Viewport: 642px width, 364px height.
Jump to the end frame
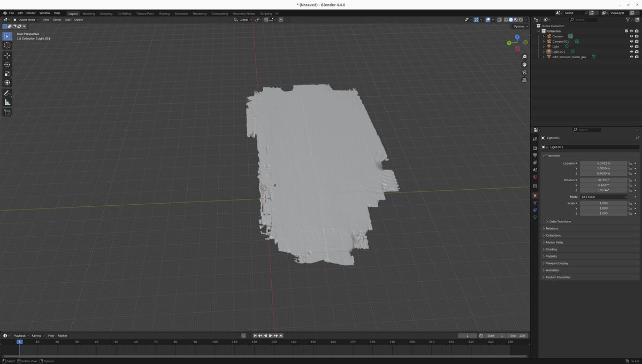280,335
